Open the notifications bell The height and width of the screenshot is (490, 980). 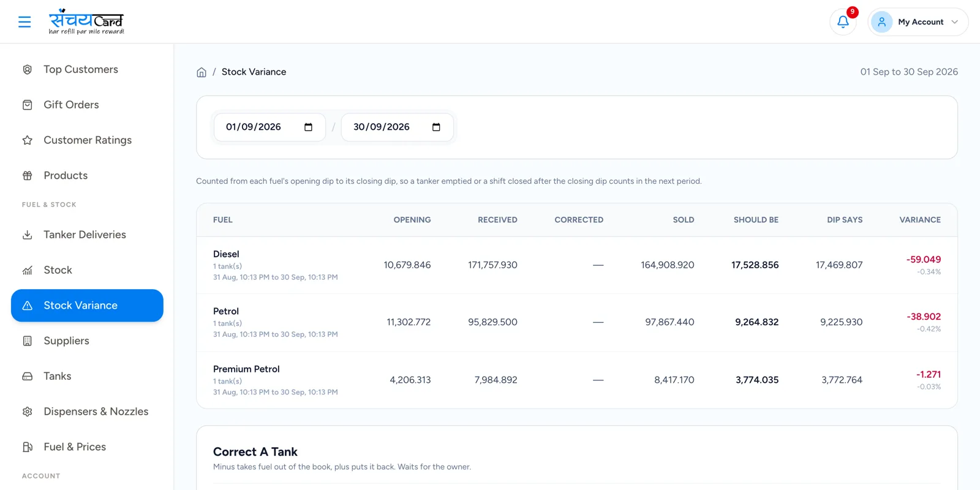tap(843, 22)
